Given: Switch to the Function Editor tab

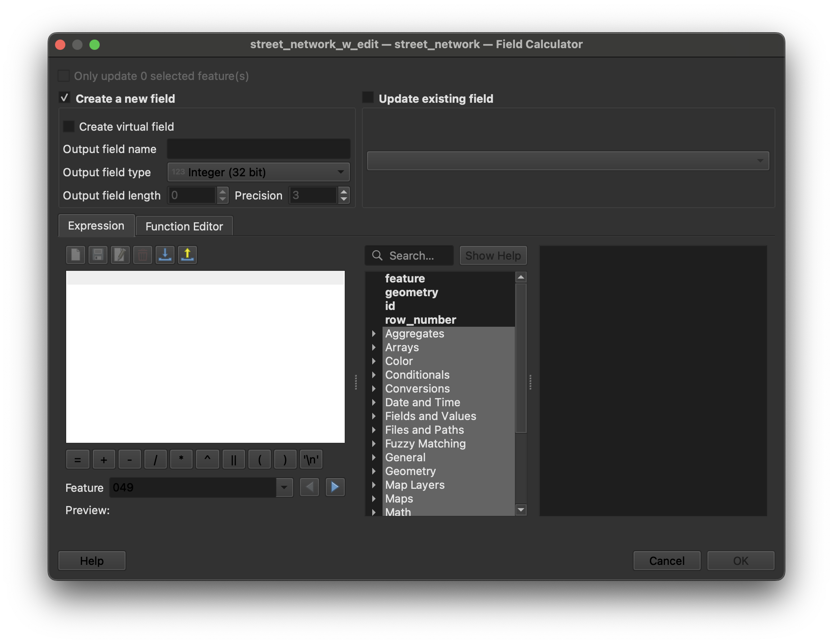Looking at the screenshot, I should click(184, 226).
